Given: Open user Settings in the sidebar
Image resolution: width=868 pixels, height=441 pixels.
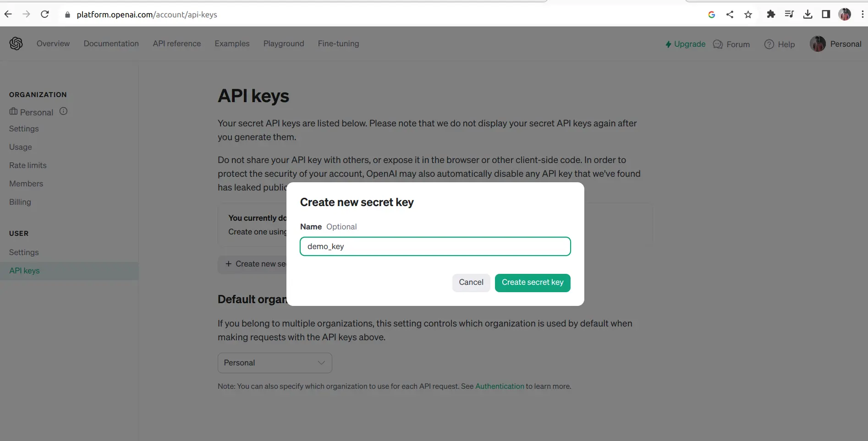Looking at the screenshot, I should [x=24, y=252].
